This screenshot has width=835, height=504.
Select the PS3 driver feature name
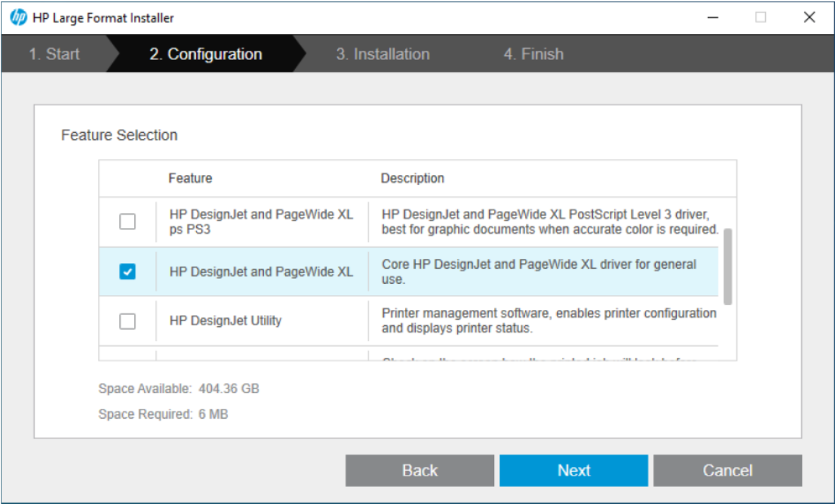261,222
